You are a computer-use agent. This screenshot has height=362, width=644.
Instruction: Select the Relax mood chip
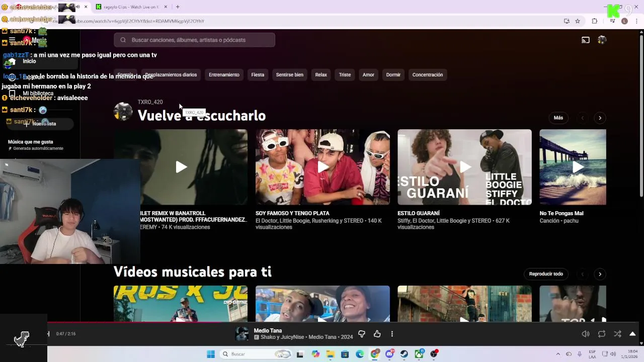321,74
